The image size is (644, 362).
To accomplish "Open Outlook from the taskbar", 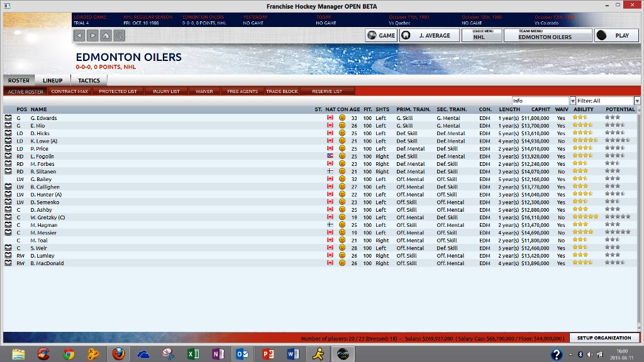I will click(242, 354).
